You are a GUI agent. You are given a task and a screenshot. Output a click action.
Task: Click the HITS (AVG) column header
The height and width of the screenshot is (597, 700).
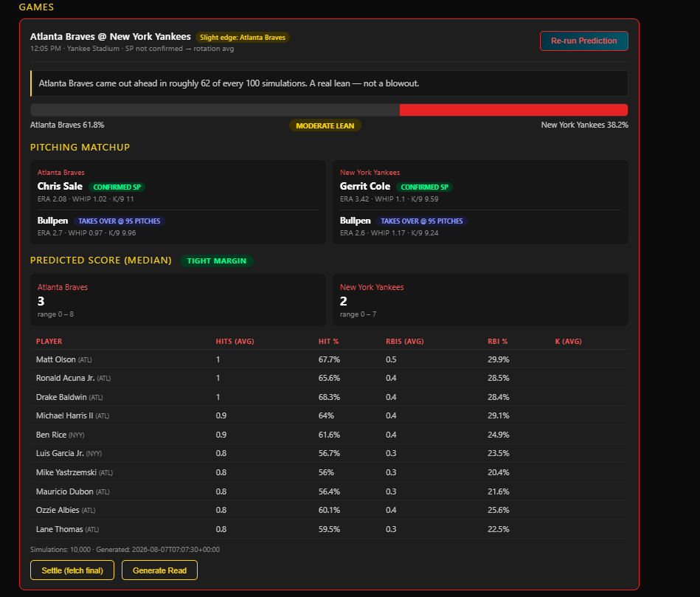tap(235, 341)
